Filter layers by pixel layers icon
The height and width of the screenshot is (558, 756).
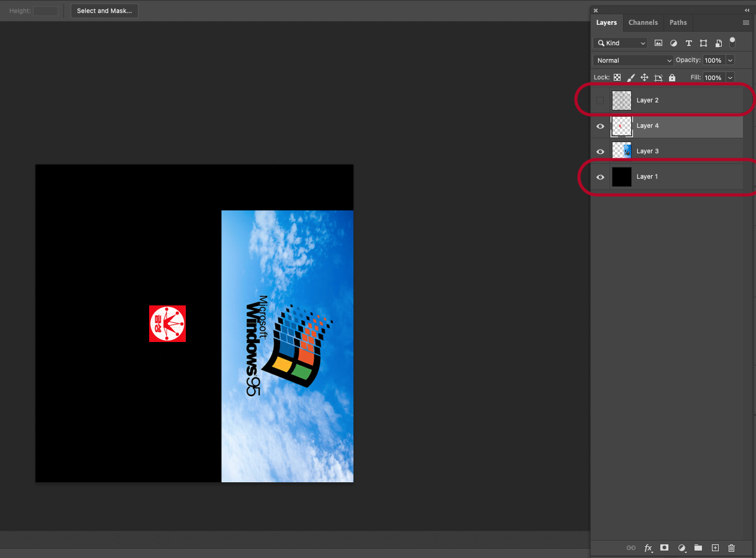click(658, 43)
